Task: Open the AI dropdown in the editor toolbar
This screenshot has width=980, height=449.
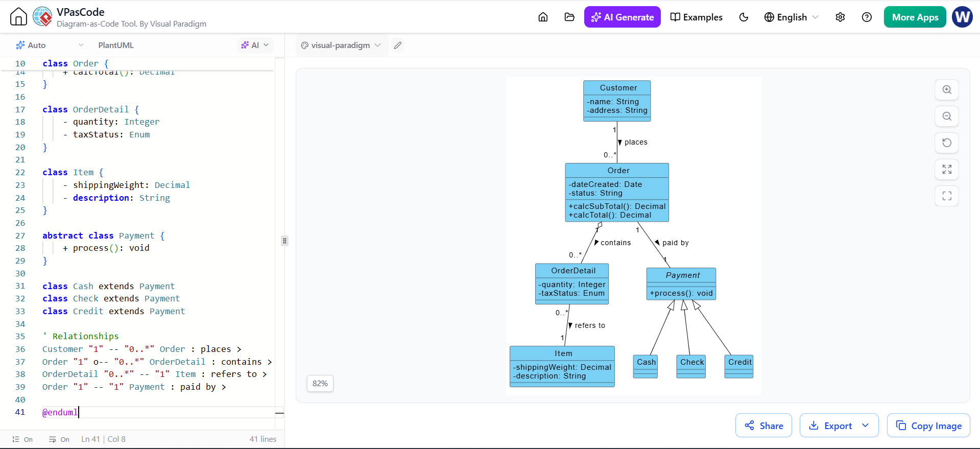Action: tap(255, 45)
